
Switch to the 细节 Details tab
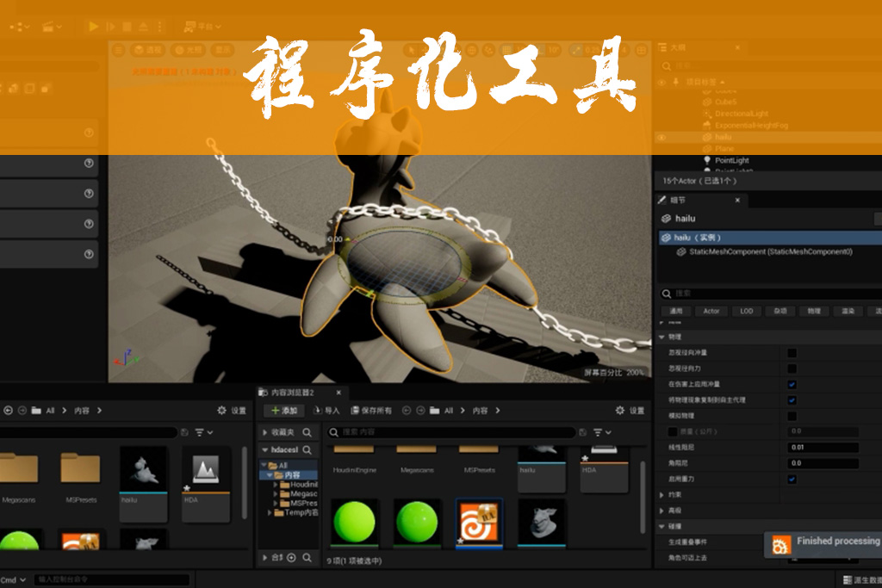[x=678, y=200]
